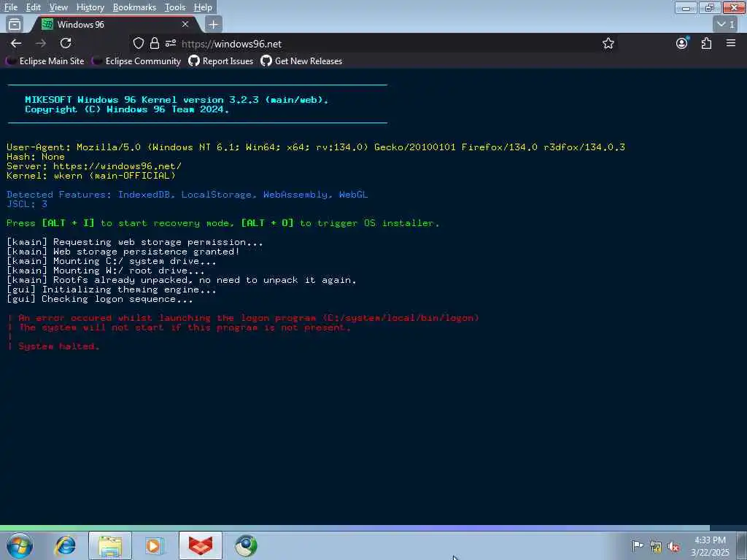The width and height of the screenshot is (747, 560).
Task: Open the extensions puzzle icon
Action: click(706, 43)
